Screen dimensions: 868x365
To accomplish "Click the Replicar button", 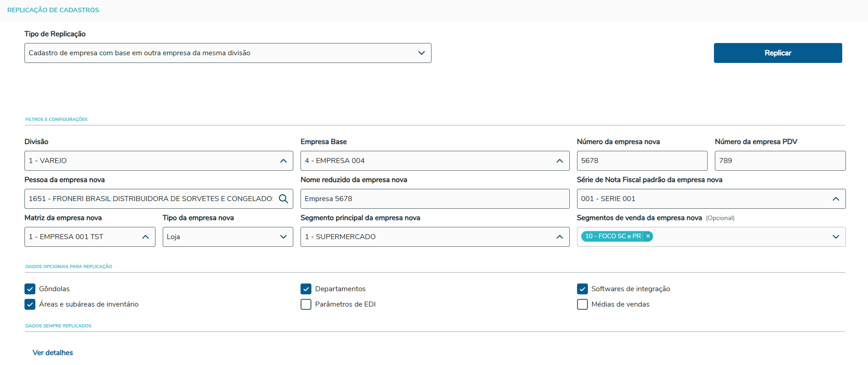I will point(777,53).
